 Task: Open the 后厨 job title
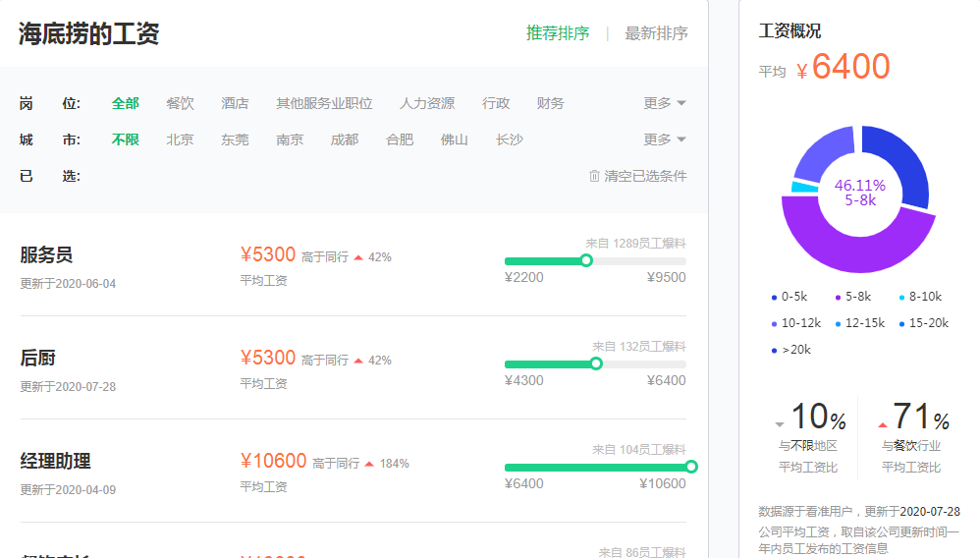tap(38, 359)
